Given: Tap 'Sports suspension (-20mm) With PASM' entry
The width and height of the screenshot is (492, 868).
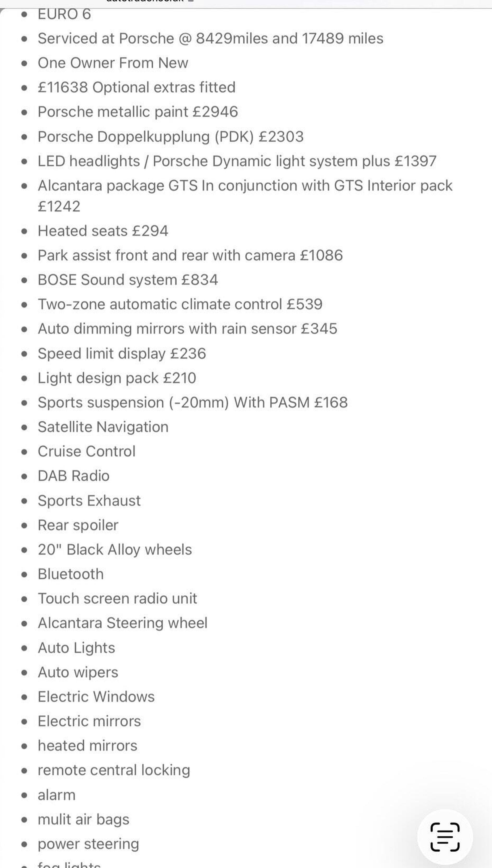Looking at the screenshot, I should (193, 403).
